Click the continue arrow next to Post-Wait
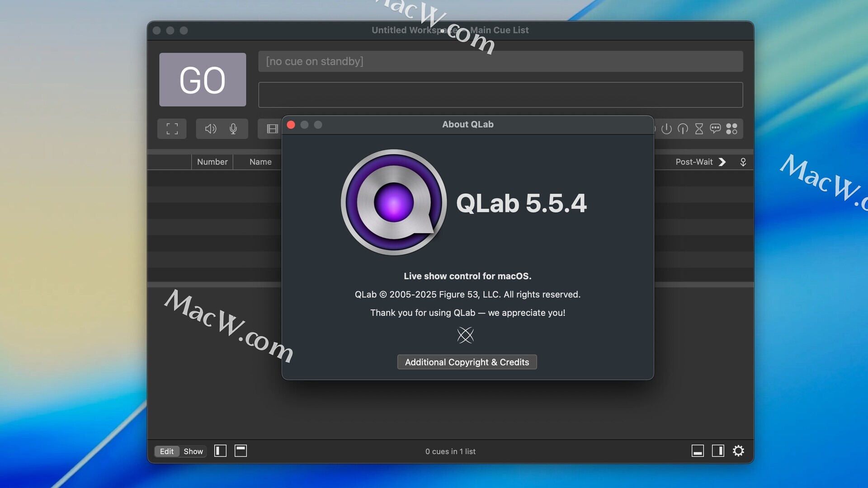Screen dimensions: 868x488 click(722, 162)
